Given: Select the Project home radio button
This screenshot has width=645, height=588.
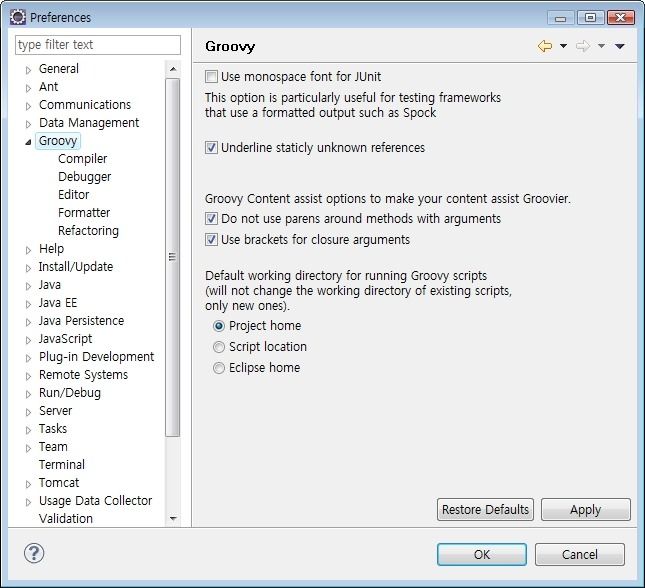Looking at the screenshot, I should click(x=218, y=326).
